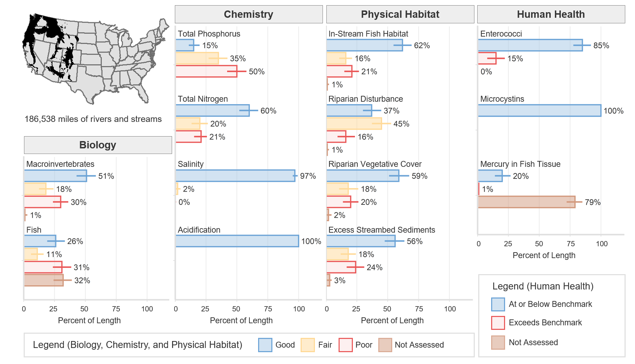
Task: Click the Acidification indicator label
Action: pyautogui.click(x=199, y=230)
